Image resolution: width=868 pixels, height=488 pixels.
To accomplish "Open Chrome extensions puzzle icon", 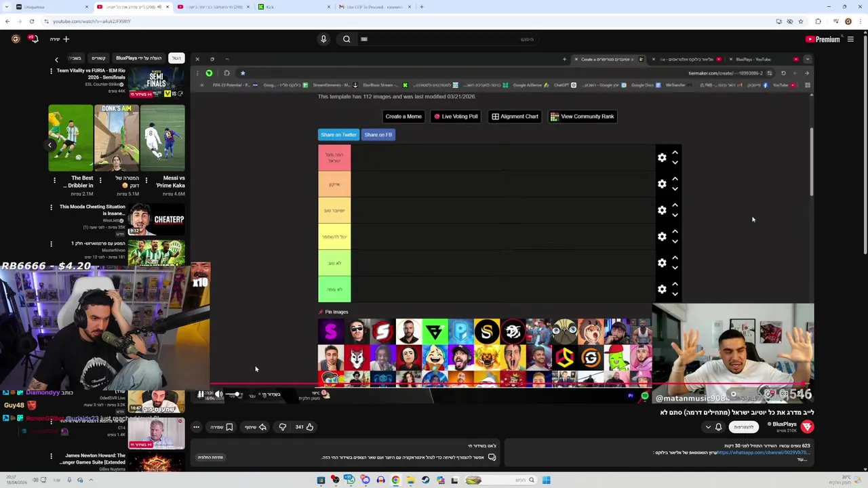I will (x=818, y=21).
